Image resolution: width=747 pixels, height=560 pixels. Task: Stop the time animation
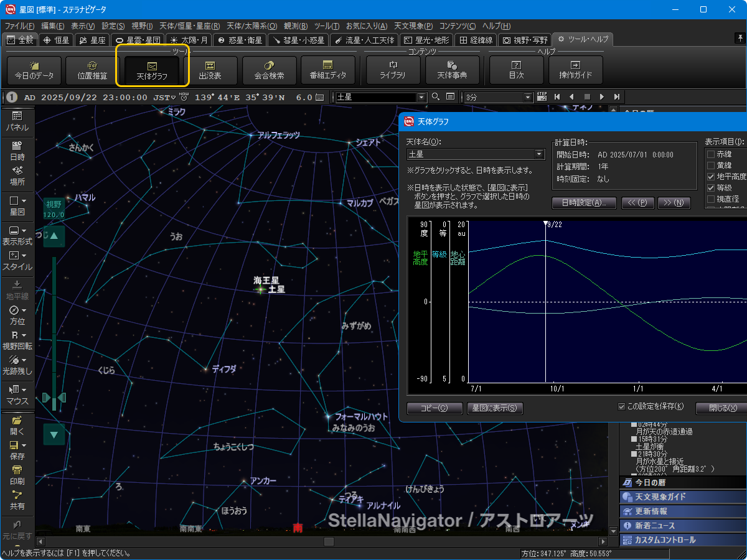(586, 97)
